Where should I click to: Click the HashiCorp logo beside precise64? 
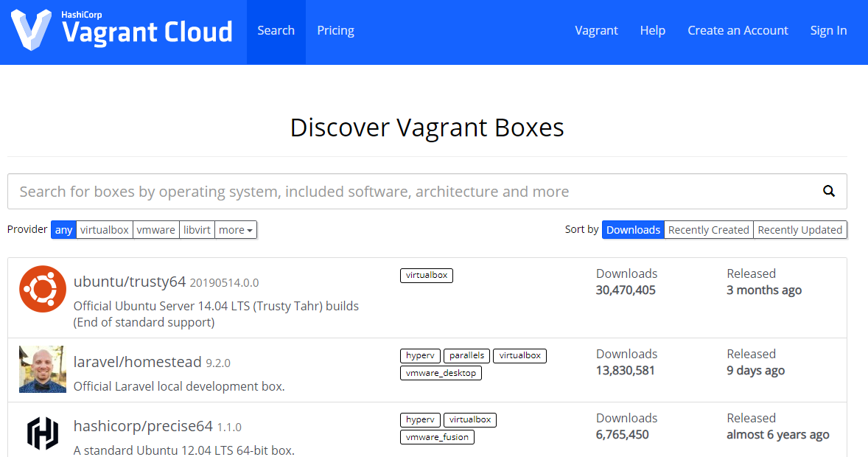point(42,433)
